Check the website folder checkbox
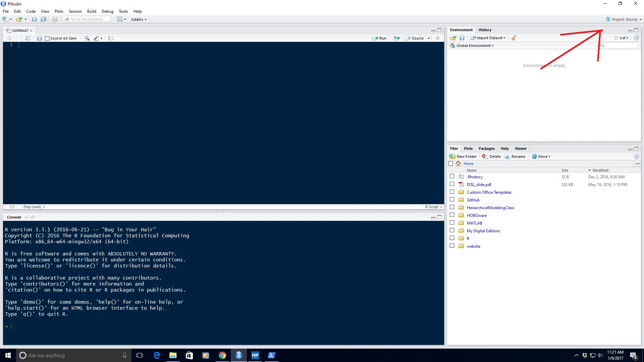644x362 pixels. 452,246
